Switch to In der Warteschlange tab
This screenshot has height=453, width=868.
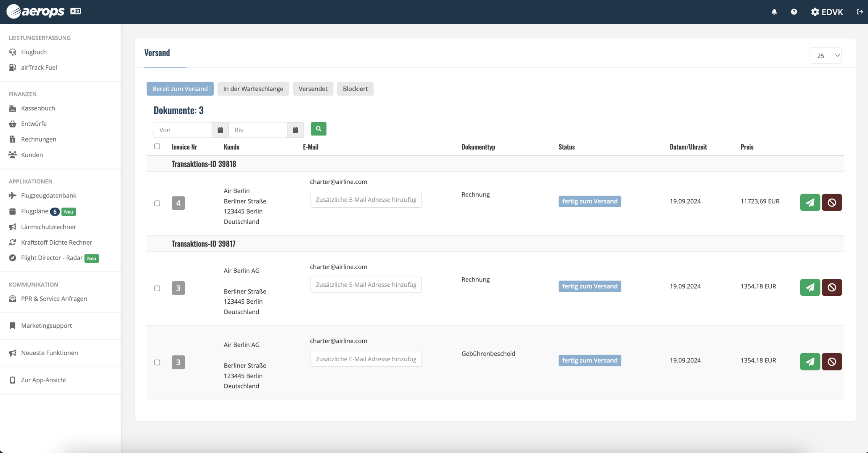pyautogui.click(x=253, y=89)
